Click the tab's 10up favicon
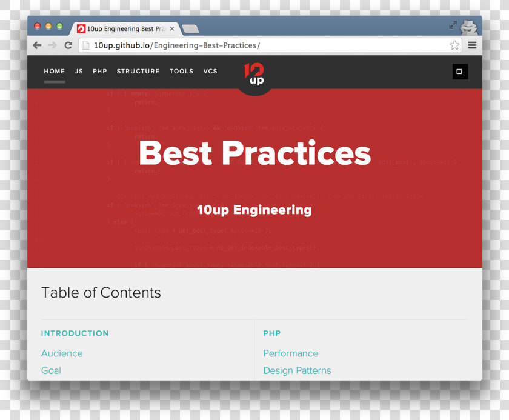This screenshot has width=509, height=420. 81,29
